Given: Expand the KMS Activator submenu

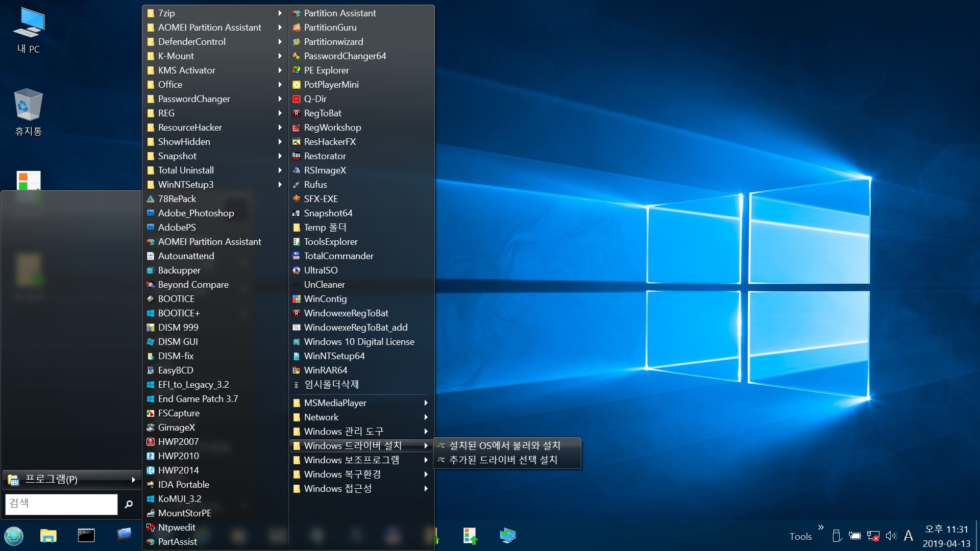Looking at the screenshot, I should coord(215,70).
